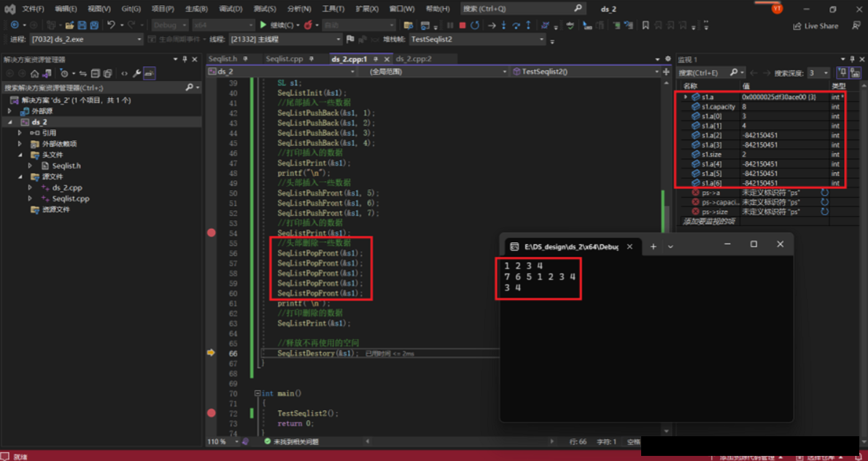868x461 pixels.
Task: Open the 文件(F) menu
Action: tap(34, 9)
